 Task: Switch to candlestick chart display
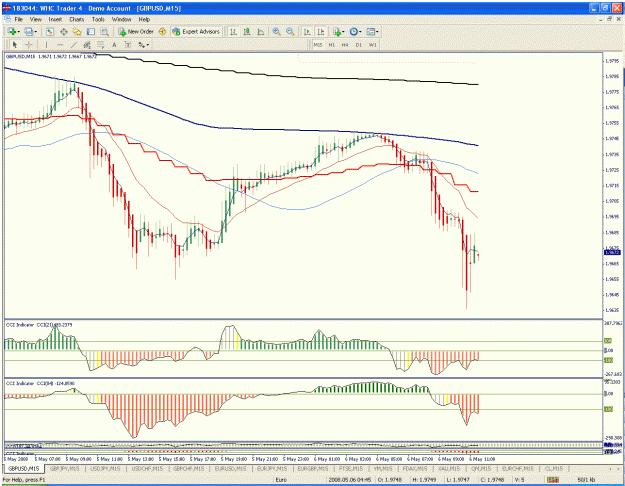point(247,31)
